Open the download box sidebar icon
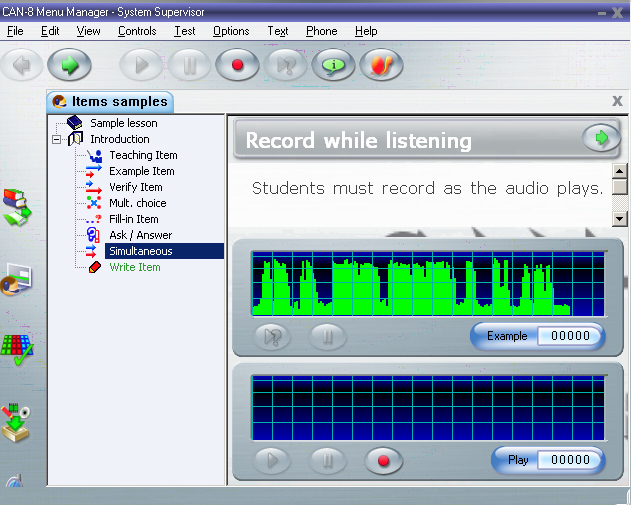Viewport: 631px width, 505px height. coord(16,423)
